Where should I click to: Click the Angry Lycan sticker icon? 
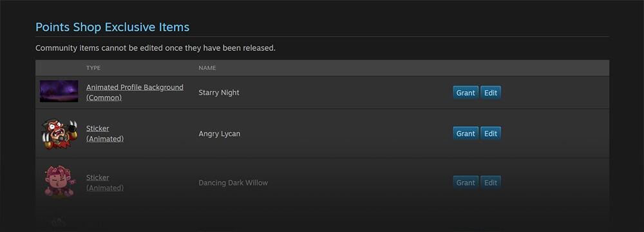[59, 133]
